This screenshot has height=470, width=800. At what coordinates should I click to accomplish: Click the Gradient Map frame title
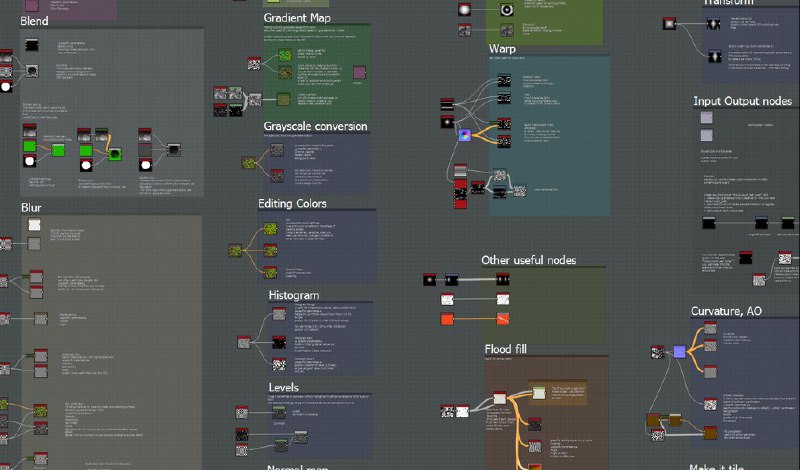click(x=297, y=18)
